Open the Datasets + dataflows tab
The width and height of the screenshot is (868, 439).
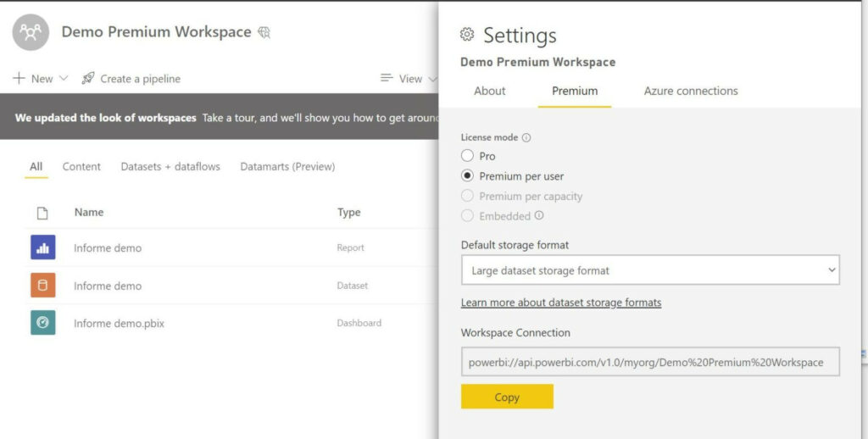(170, 167)
